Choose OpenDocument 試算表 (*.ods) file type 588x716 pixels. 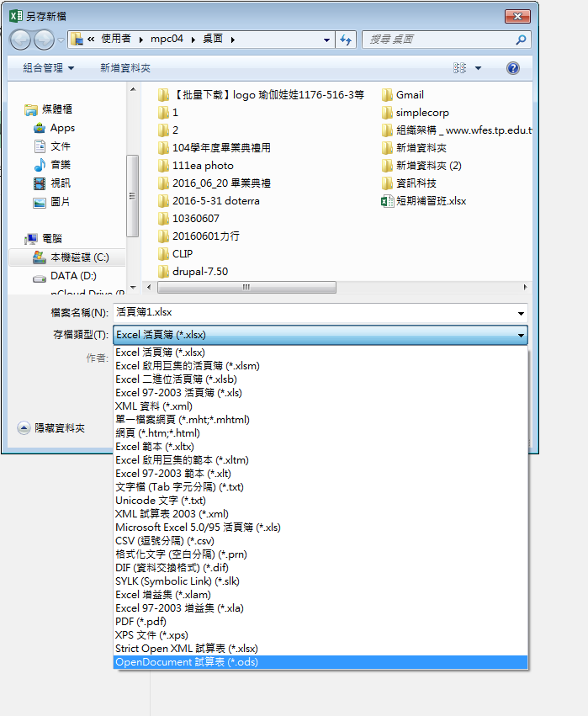320,662
